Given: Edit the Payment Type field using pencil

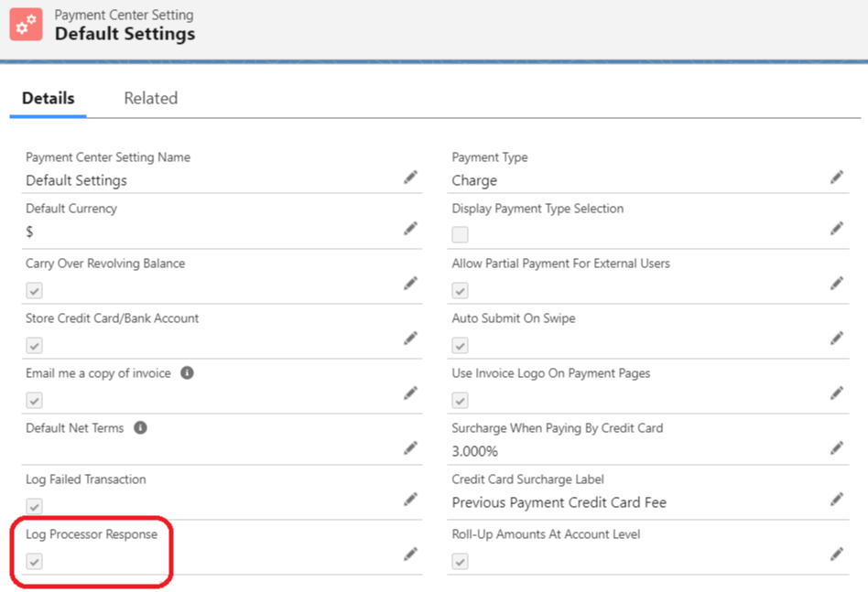Looking at the screenshot, I should pos(836,178).
